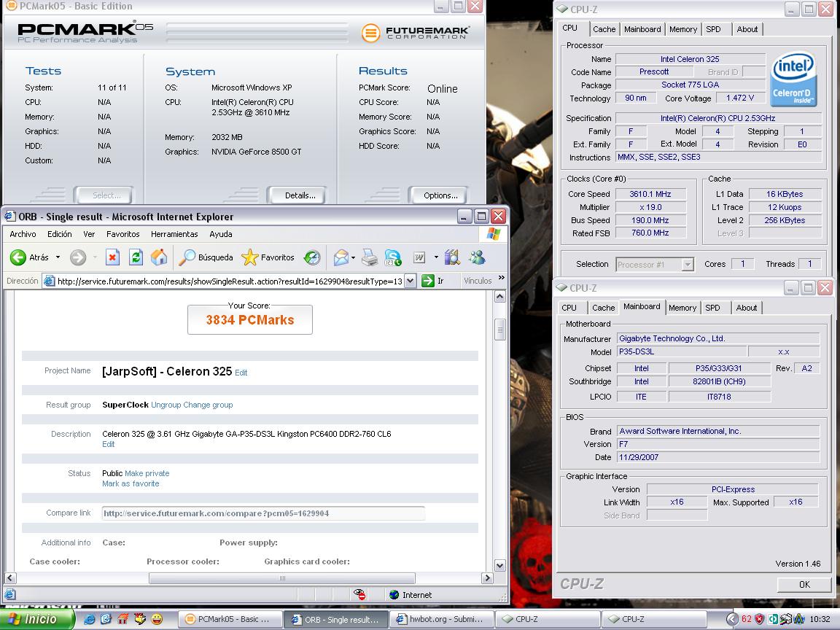This screenshot has width=840, height=630.
Task: Stop page loading with red X icon
Action: 112,257
